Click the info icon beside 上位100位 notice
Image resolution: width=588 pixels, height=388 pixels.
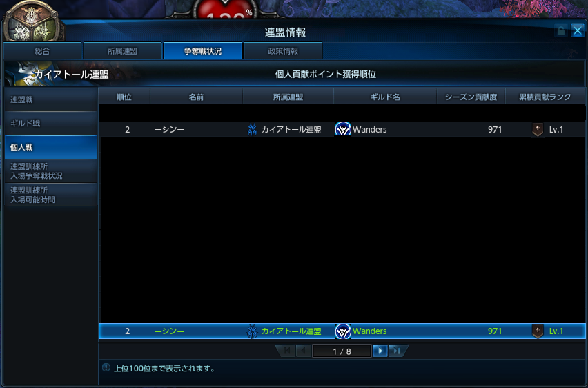tap(106, 368)
